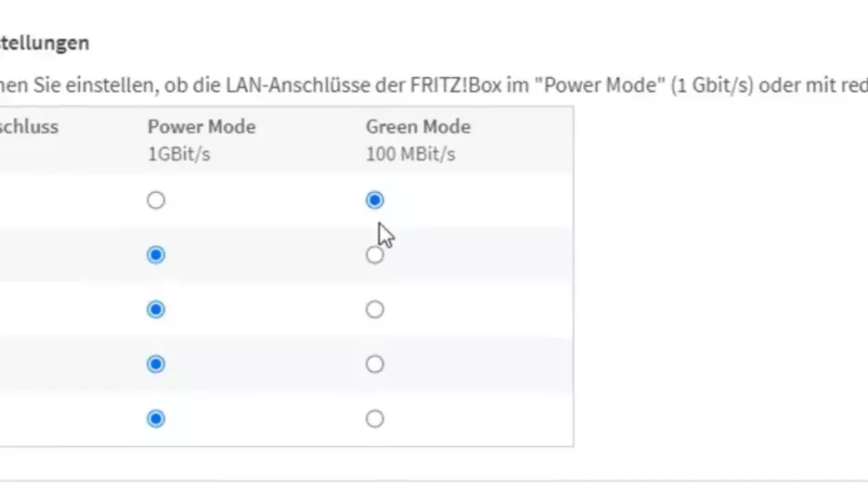Screen dimensions: 868x488
Task: Enable Green Mode in the second row
Action: [x=374, y=255]
